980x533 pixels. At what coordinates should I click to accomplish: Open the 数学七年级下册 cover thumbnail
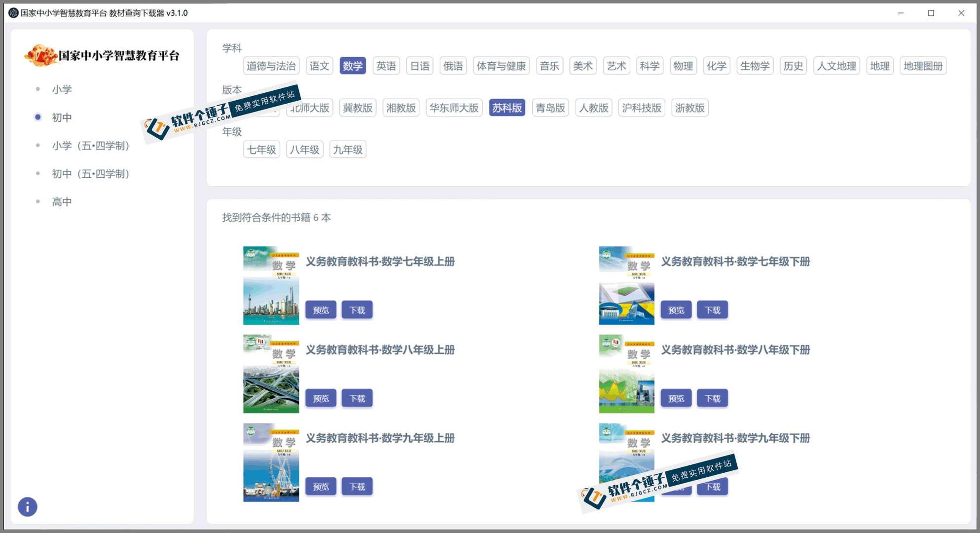626,285
